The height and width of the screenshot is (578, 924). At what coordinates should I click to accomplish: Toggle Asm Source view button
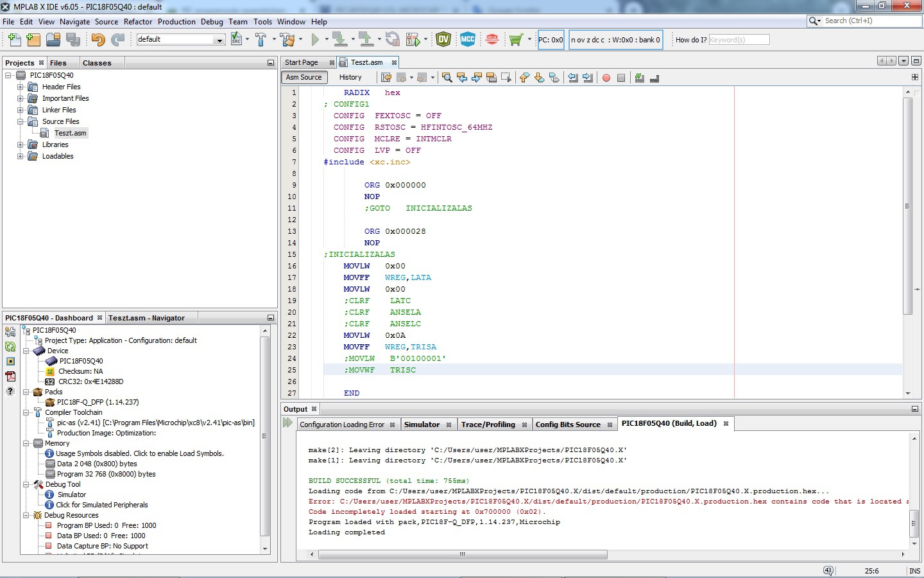pos(304,78)
